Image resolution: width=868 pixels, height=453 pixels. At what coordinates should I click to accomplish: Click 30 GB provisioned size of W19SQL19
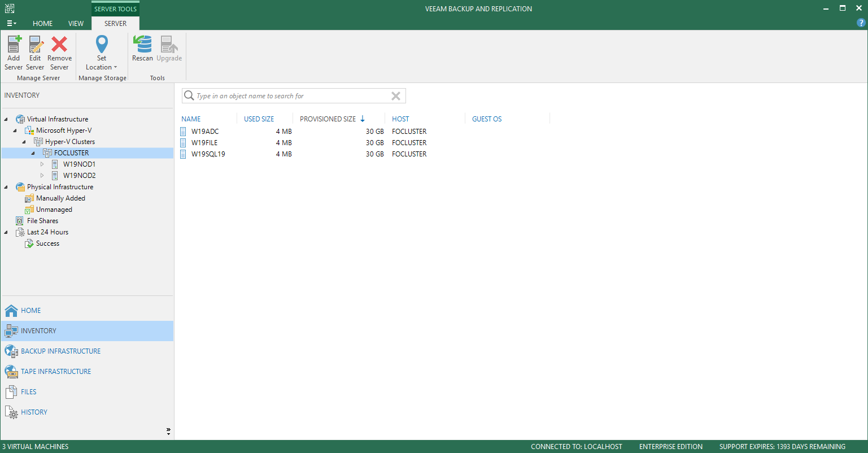[x=374, y=154]
